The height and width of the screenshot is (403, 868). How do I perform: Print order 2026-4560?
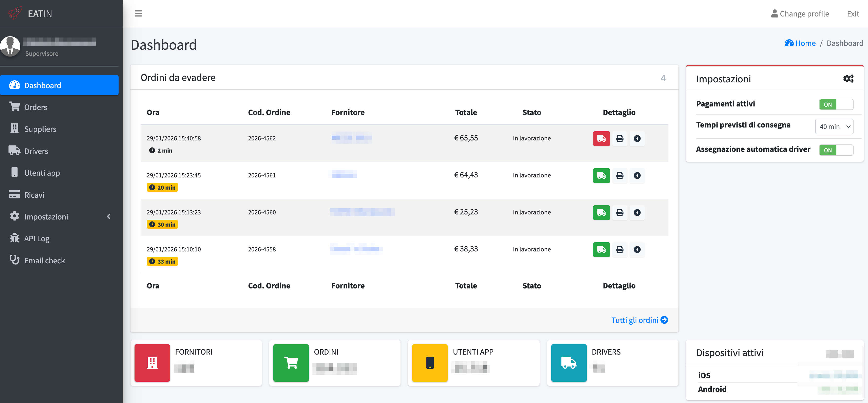[620, 213]
